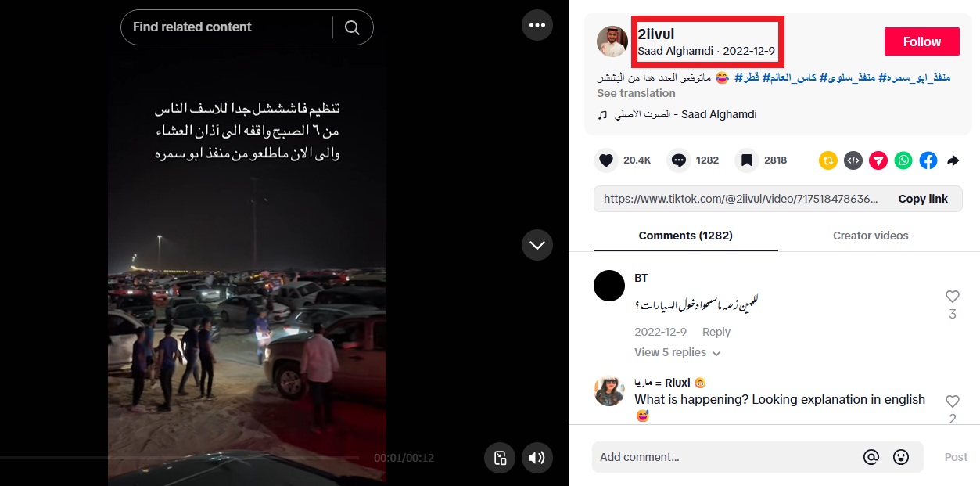The height and width of the screenshot is (486, 980).
Task: Click the yellow repost icon
Action: pyautogui.click(x=828, y=160)
